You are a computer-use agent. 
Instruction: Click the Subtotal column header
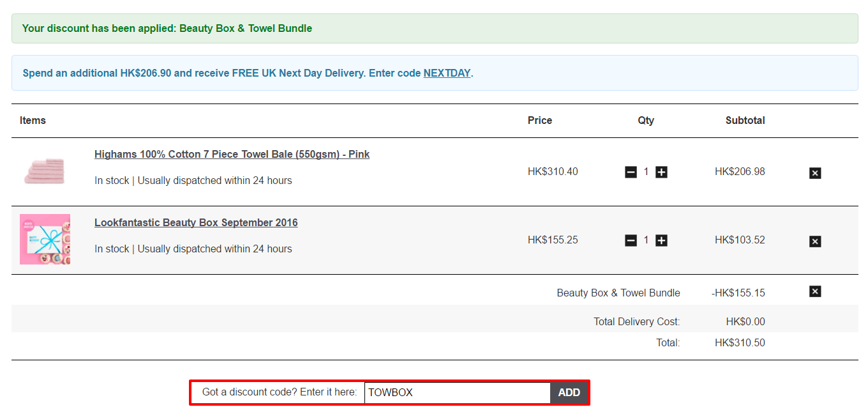pyautogui.click(x=745, y=120)
